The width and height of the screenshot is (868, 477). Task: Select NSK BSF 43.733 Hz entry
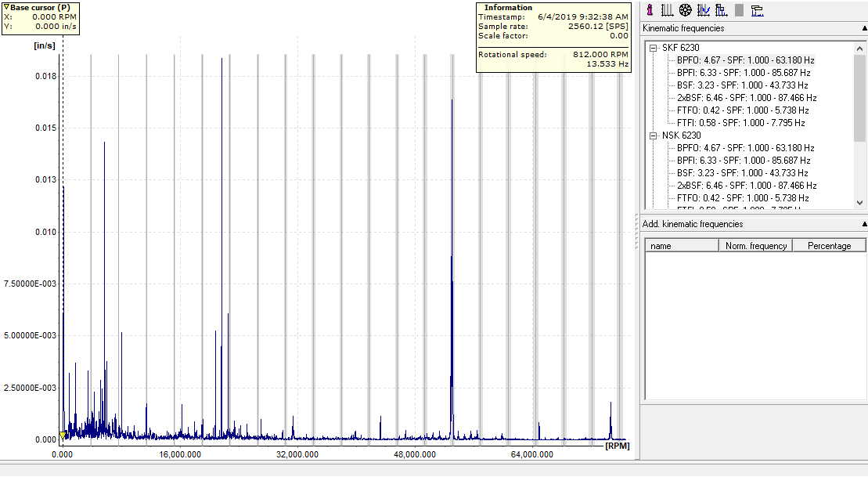(x=742, y=173)
